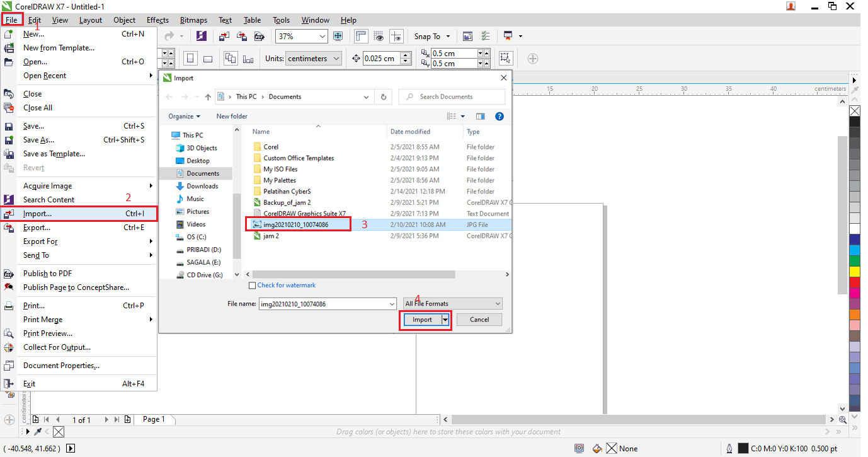This screenshot has height=457, width=868.
Task: Select the file img20210210_10074086
Action: point(297,224)
